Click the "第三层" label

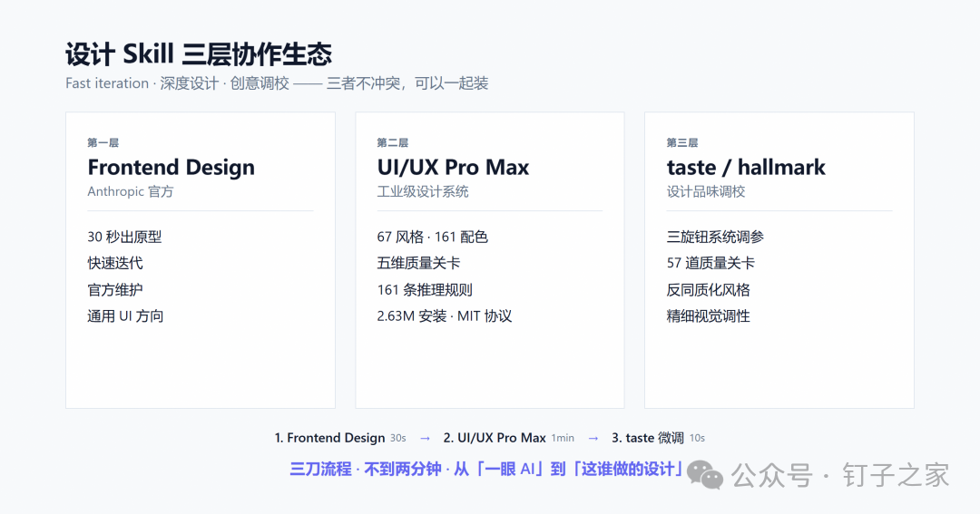click(681, 142)
